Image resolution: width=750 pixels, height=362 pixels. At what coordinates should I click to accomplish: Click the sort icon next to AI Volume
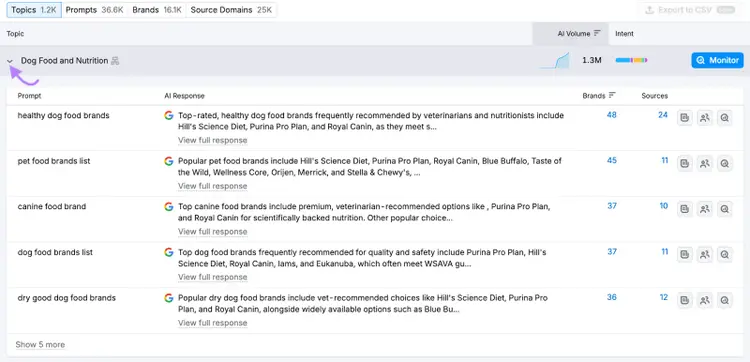597,33
